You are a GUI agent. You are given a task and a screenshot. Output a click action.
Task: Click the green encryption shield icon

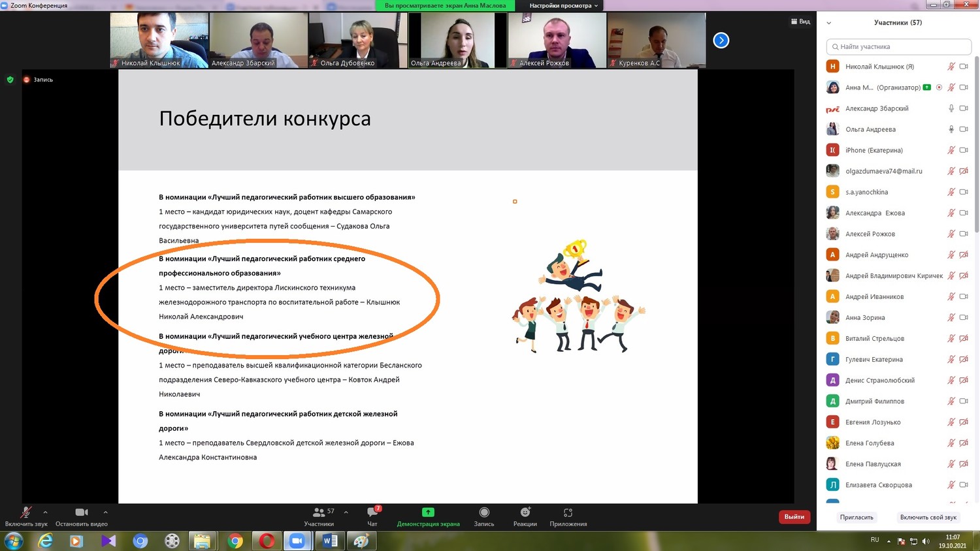(10, 80)
